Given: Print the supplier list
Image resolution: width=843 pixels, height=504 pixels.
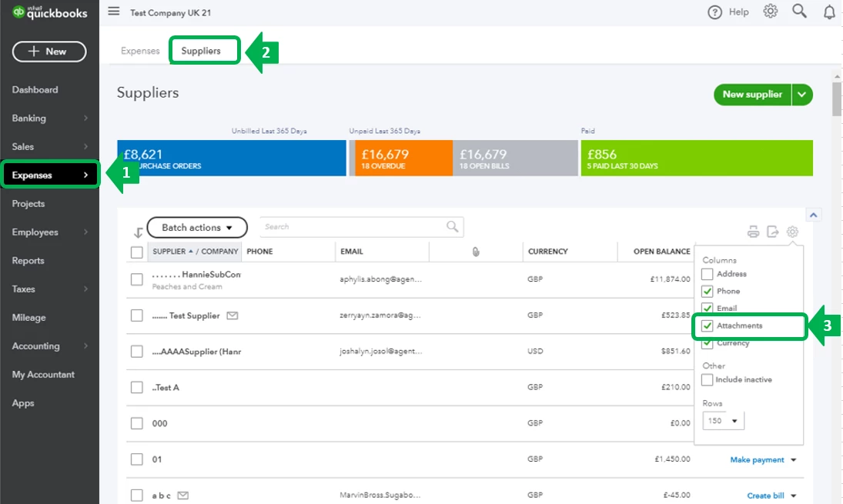Looking at the screenshot, I should tap(753, 232).
